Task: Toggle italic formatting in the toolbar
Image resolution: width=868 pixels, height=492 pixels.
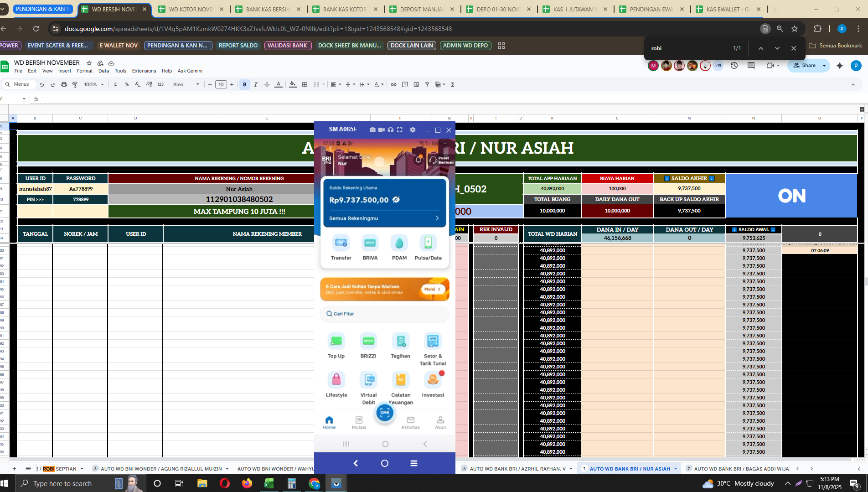Action: click(x=256, y=84)
